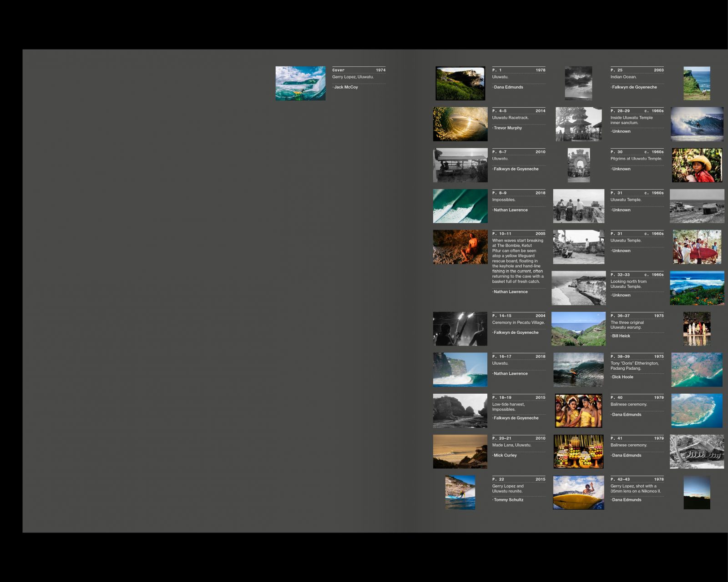Click the aerial Impossibles wave thumbnail
Screen dimensions: 728x582
point(460,206)
